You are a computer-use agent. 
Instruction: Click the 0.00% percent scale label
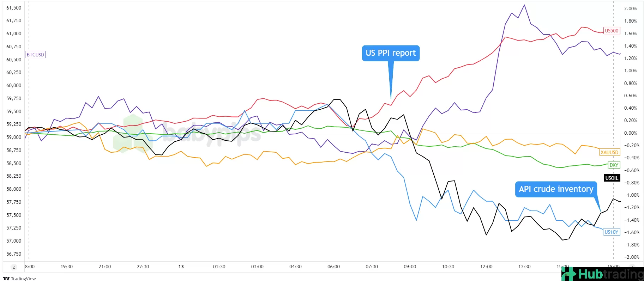[630, 133]
